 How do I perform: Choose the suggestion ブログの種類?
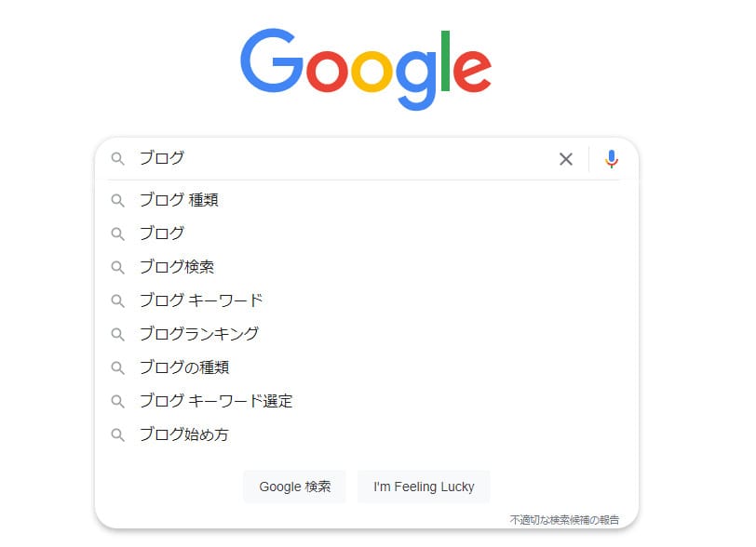coord(367,367)
